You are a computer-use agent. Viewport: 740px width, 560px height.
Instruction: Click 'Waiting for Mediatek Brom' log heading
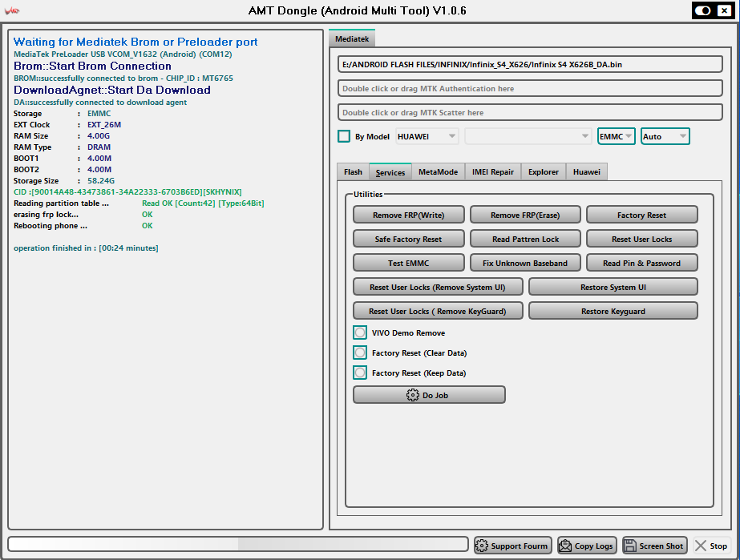tap(135, 42)
